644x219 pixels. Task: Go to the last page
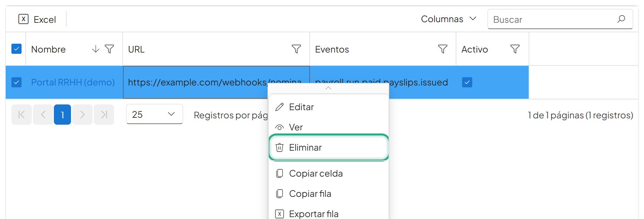[x=104, y=115]
